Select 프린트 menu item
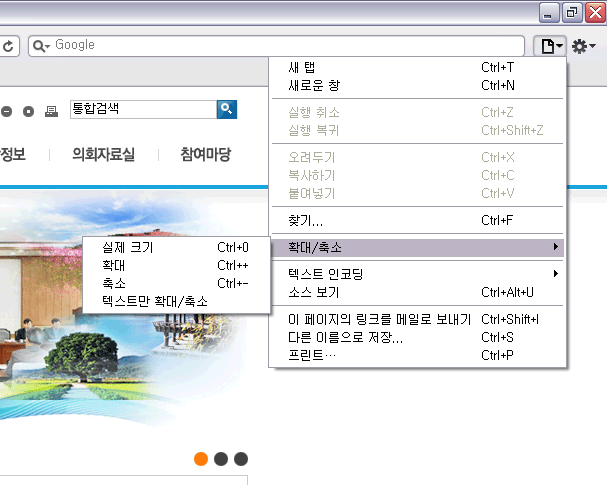Image resolution: width=607 pixels, height=485 pixels. coord(418,355)
